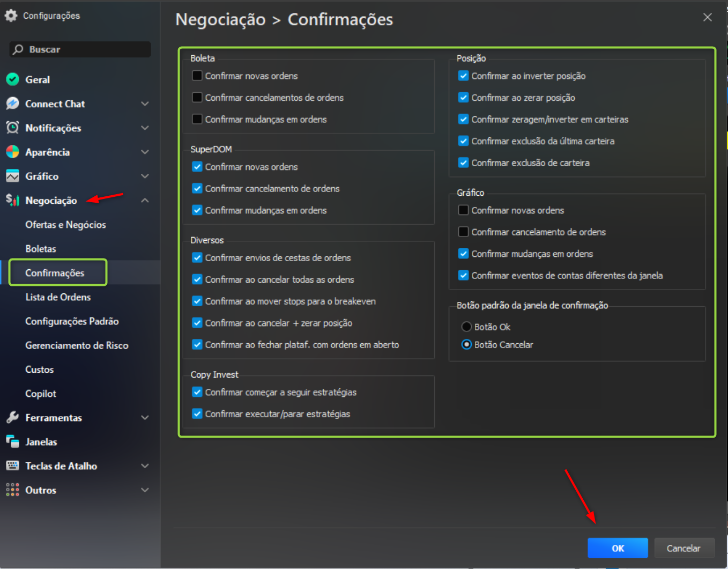Toggle confirmar ao fechar plataf. com ordens
Viewport: 728px width, 569px height.
coord(197,344)
